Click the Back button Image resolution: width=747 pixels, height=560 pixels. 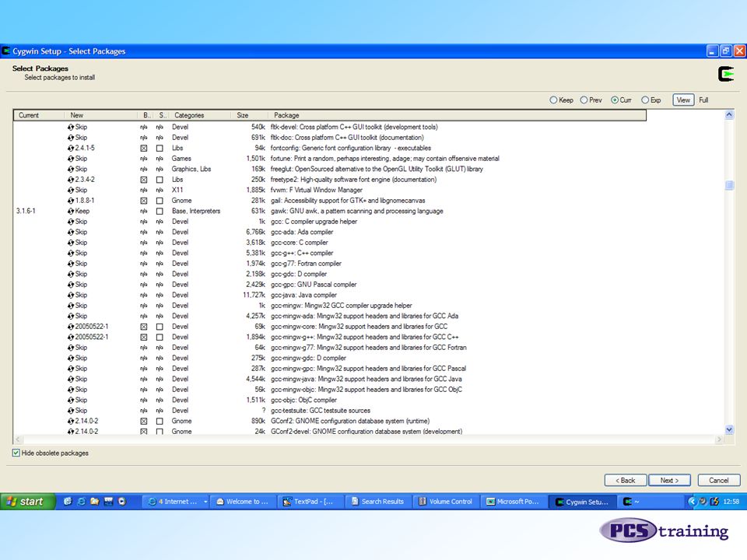[626, 481]
